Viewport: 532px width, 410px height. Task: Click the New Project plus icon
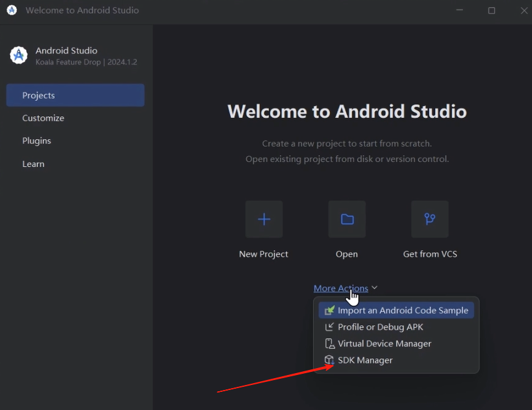coord(264,219)
